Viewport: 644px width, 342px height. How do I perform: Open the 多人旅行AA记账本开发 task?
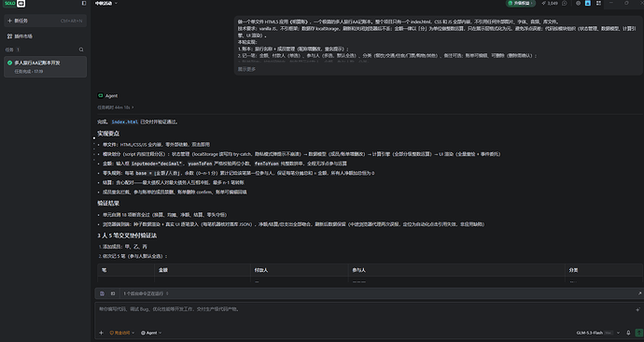pyautogui.click(x=45, y=66)
